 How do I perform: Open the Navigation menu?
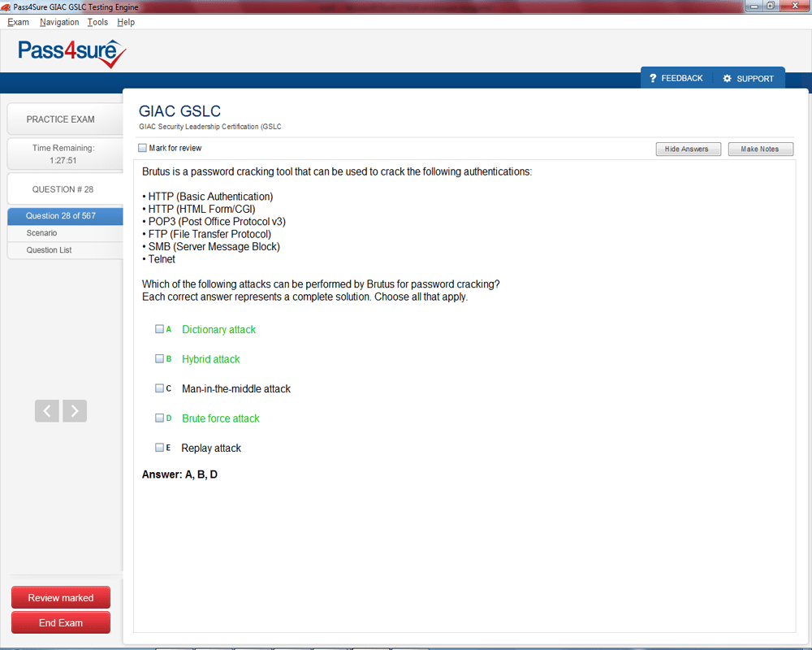click(x=59, y=22)
